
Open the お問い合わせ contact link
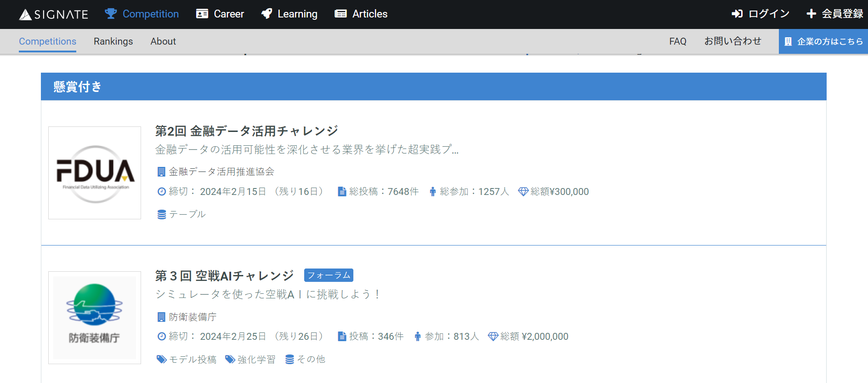point(733,41)
